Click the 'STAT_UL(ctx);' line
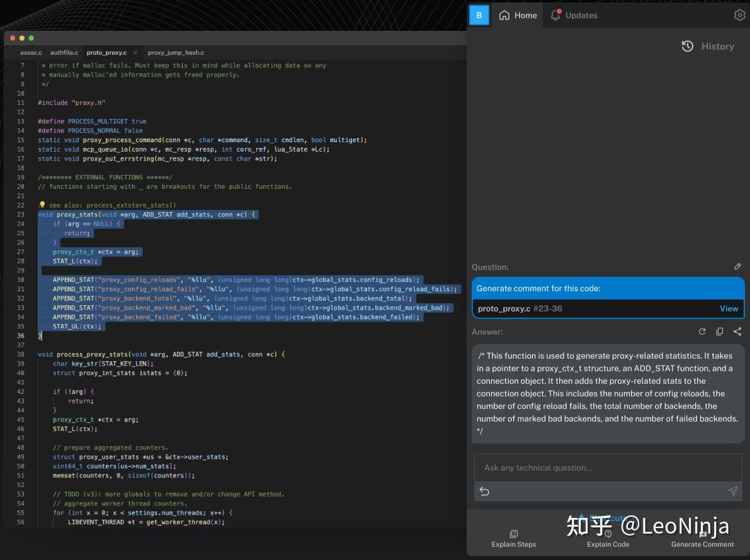 coord(77,327)
